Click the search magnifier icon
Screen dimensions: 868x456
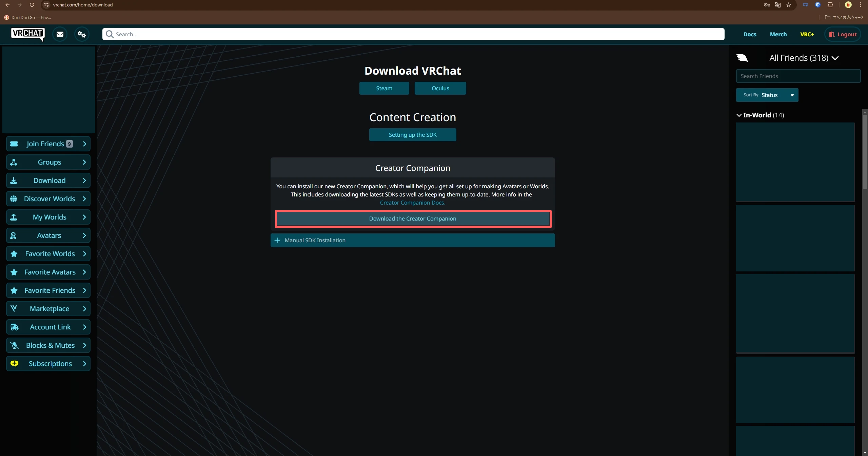coord(110,34)
